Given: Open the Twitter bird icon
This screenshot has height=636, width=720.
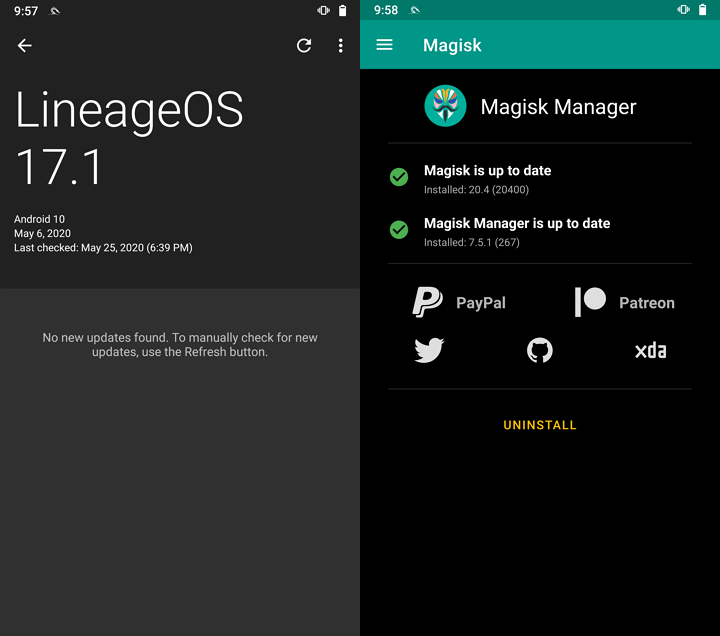Looking at the screenshot, I should point(429,350).
